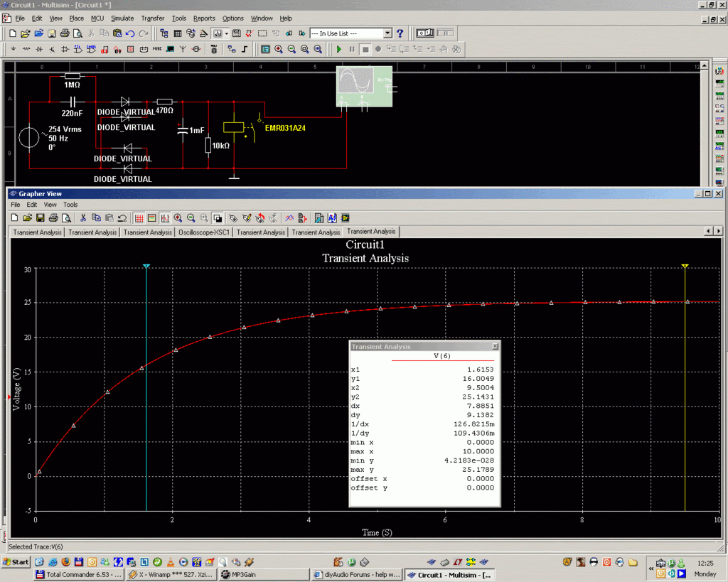Click the Save icon in Grapher View toolbar
728x582 pixels.
(x=40, y=218)
